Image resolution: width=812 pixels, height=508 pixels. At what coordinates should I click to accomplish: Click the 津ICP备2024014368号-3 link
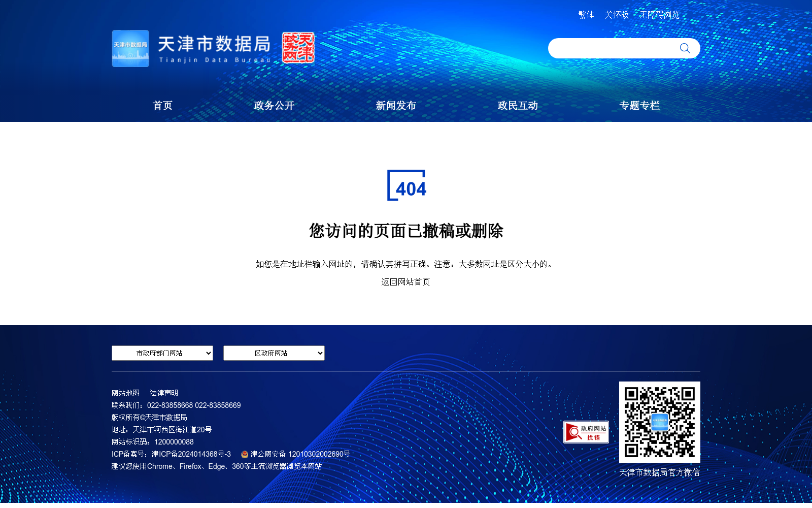(191, 454)
